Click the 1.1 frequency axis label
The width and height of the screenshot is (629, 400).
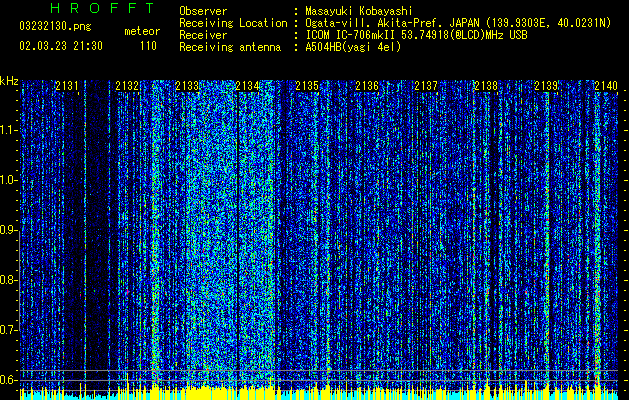point(8,130)
